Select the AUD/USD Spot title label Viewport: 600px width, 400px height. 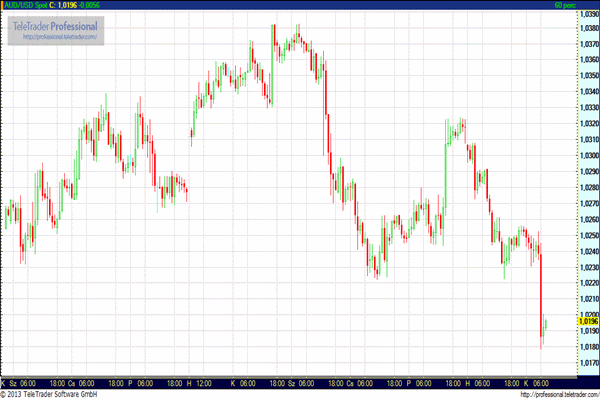[26, 5]
